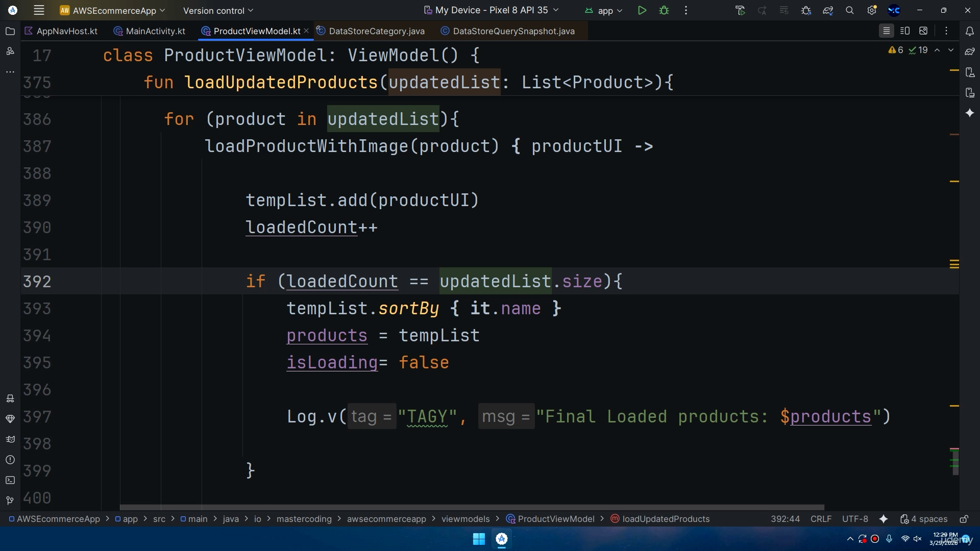Go to next highlighted problem arrow

click(x=951, y=50)
